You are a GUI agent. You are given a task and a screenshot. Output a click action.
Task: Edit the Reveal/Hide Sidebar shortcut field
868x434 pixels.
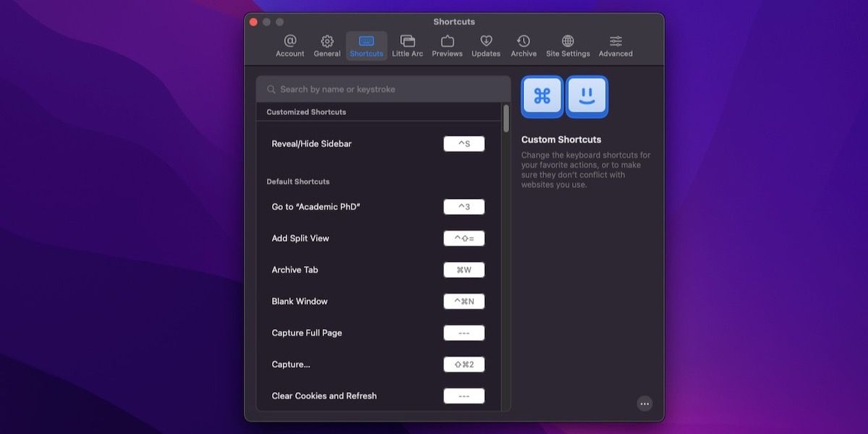coord(464,144)
